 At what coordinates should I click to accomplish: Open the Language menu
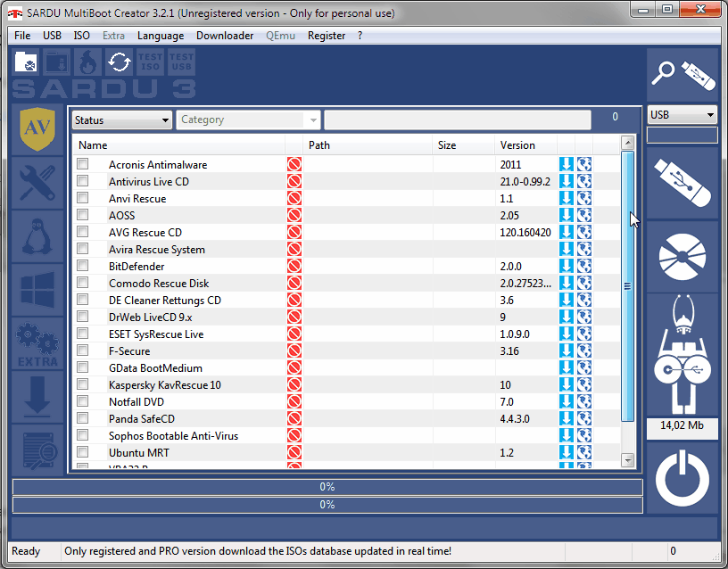161,36
